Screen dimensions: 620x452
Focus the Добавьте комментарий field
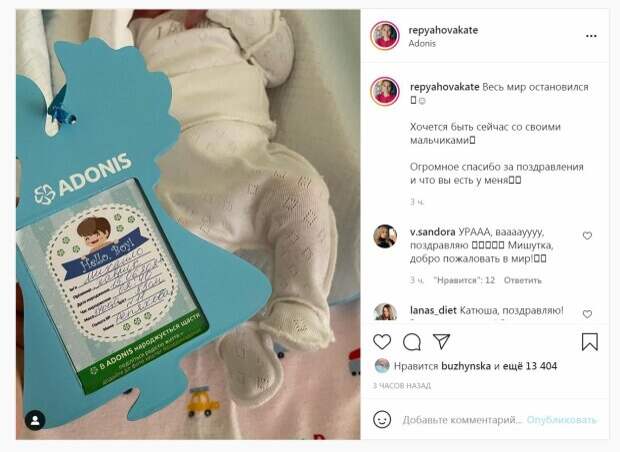tap(463, 420)
